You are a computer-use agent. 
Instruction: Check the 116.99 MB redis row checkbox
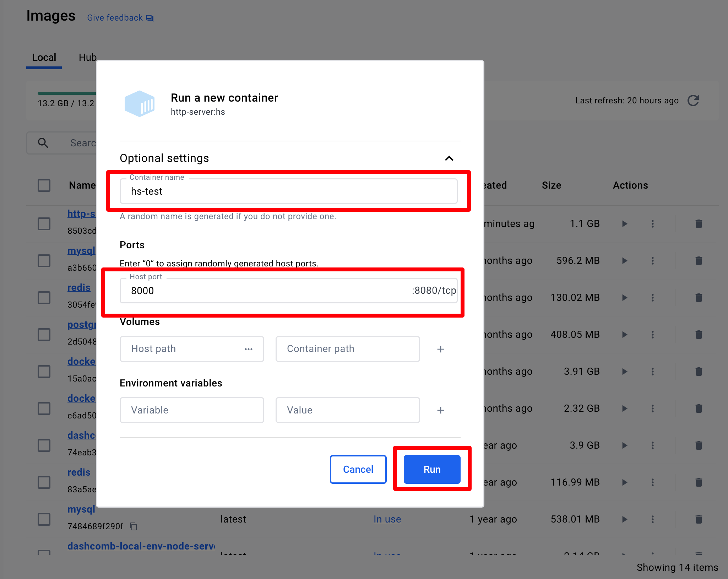[x=44, y=482]
